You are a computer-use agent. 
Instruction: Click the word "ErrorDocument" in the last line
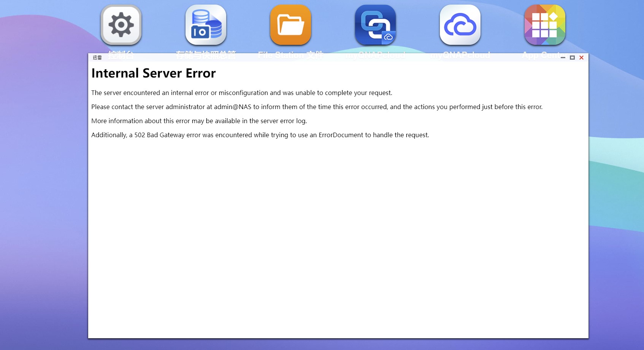coord(341,135)
